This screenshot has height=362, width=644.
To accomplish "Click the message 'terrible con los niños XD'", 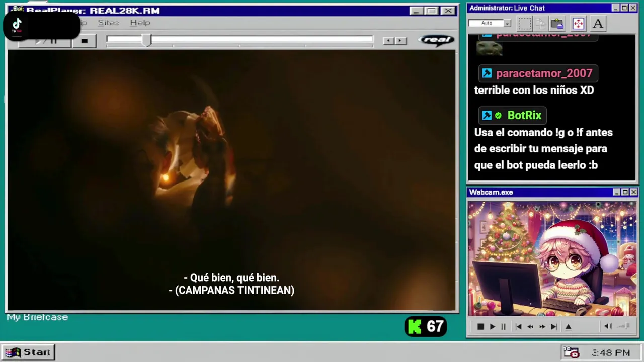I will (x=534, y=90).
